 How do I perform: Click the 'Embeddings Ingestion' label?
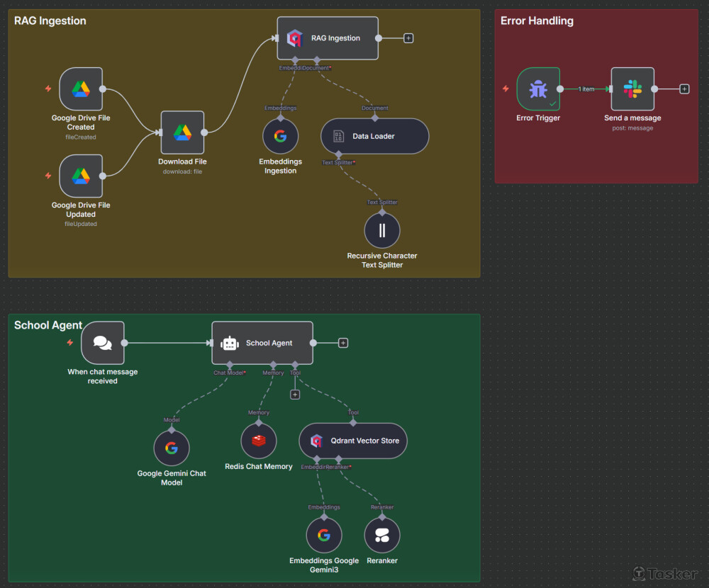(280, 166)
